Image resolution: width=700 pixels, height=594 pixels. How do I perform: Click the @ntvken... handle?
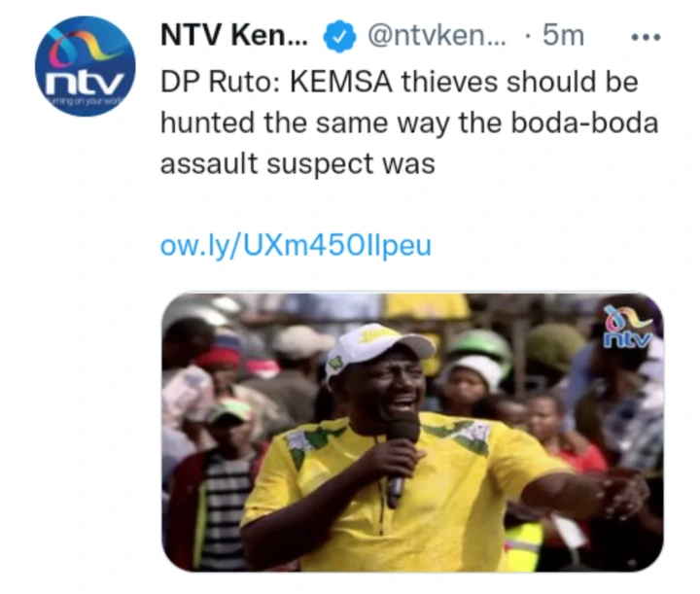[437, 36]
